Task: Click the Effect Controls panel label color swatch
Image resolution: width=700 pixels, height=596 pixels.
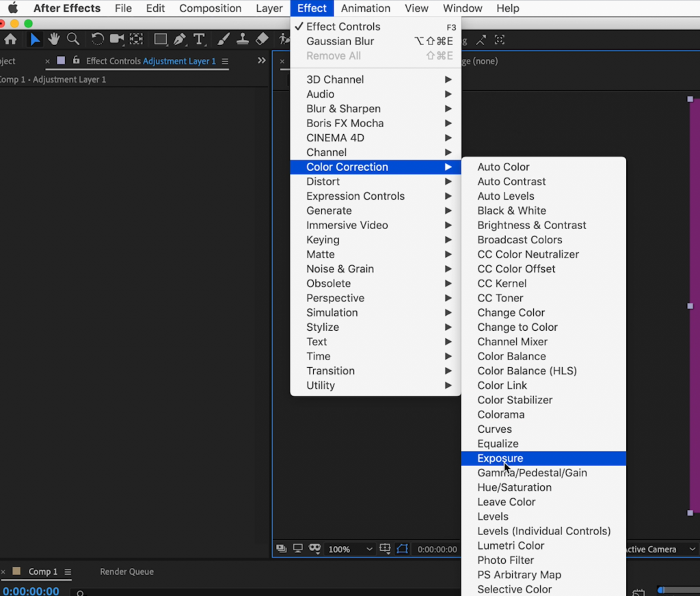Action: tap(61, 61)
